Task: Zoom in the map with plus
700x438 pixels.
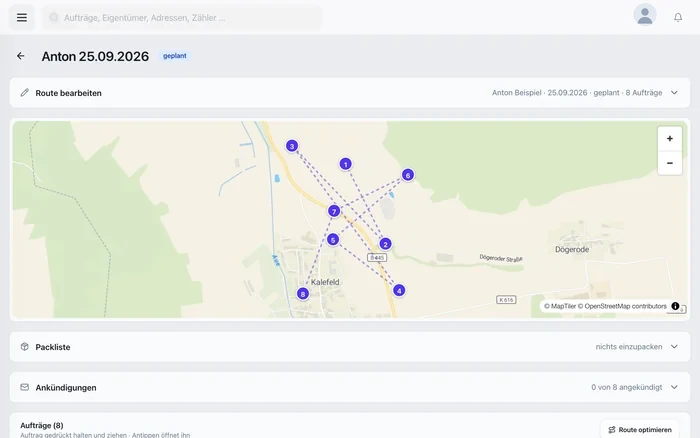Action: coord(670,138)
